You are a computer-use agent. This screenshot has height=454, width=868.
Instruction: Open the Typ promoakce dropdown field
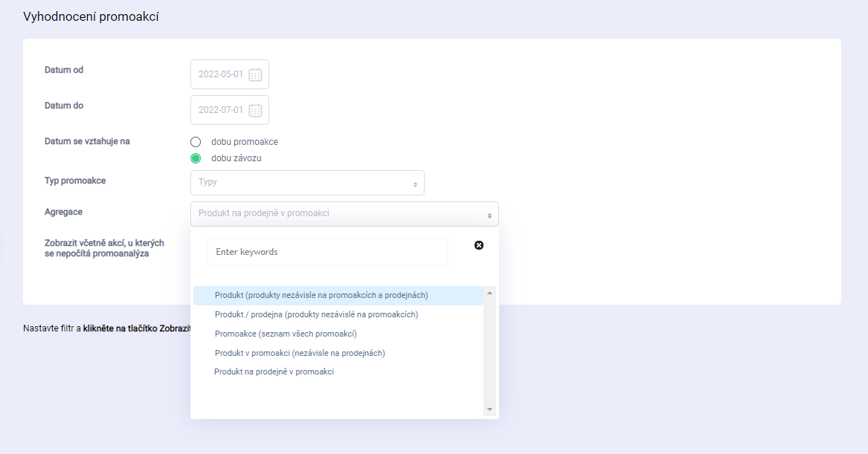tap(307, 183)
